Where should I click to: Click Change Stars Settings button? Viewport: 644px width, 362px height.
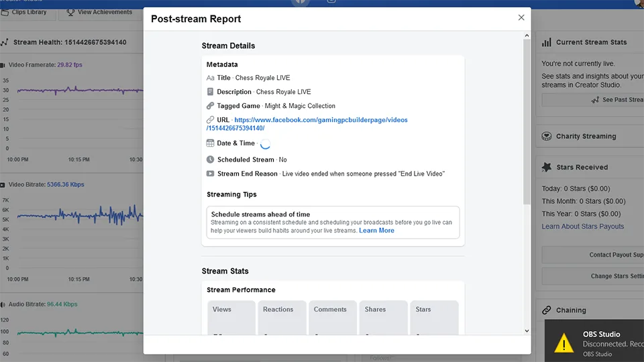pos(592,276)
